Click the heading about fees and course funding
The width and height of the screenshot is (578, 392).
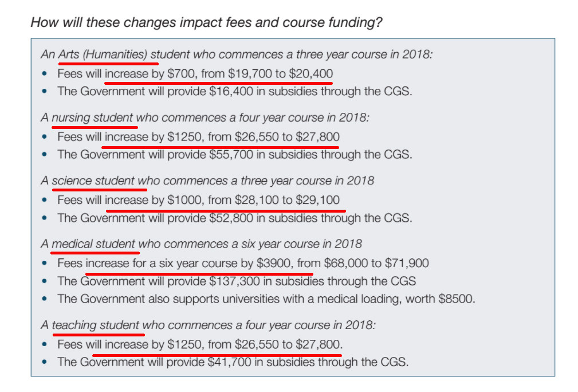(x=206, y=22)
